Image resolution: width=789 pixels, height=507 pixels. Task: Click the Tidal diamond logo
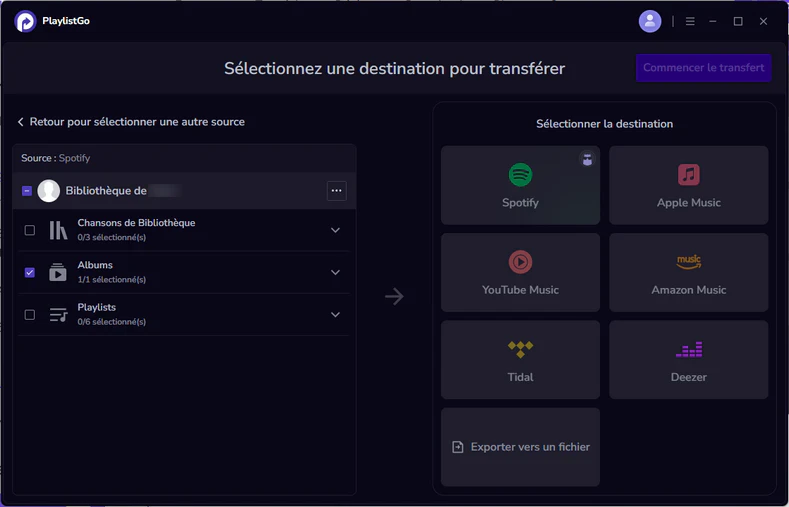pyautogui.click(x=520, y=349)
